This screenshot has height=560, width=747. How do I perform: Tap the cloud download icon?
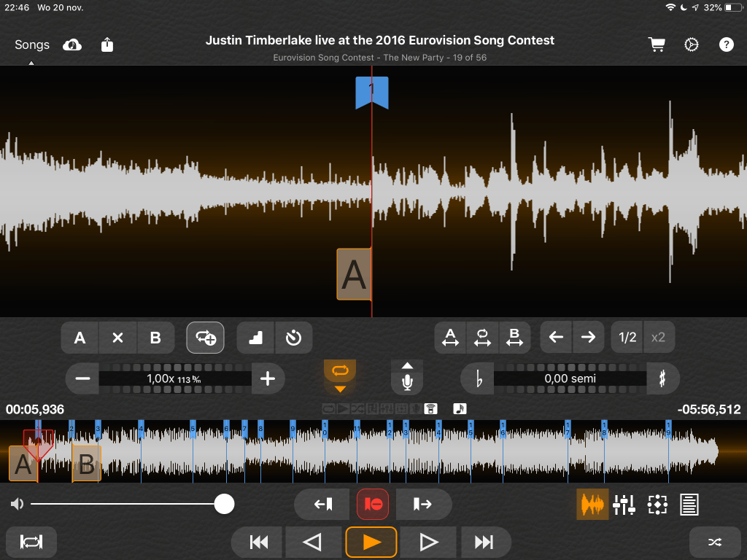click(x=72, y=45)
